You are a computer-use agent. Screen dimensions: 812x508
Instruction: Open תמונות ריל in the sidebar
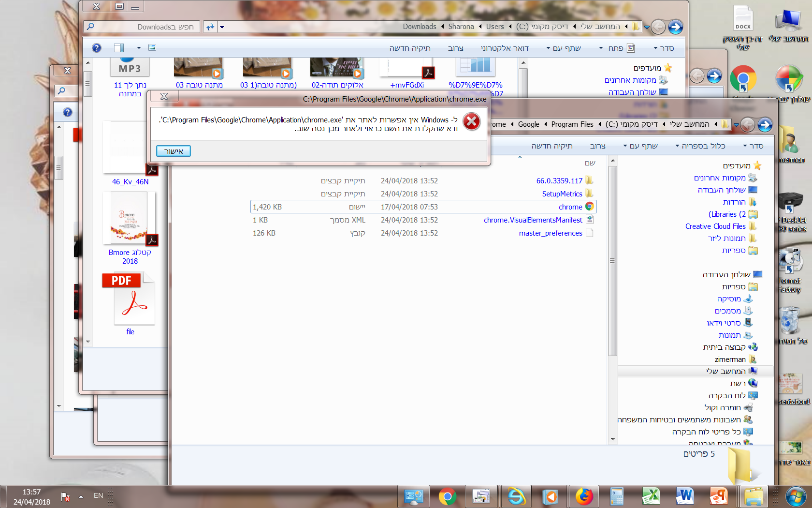point(732,238)
